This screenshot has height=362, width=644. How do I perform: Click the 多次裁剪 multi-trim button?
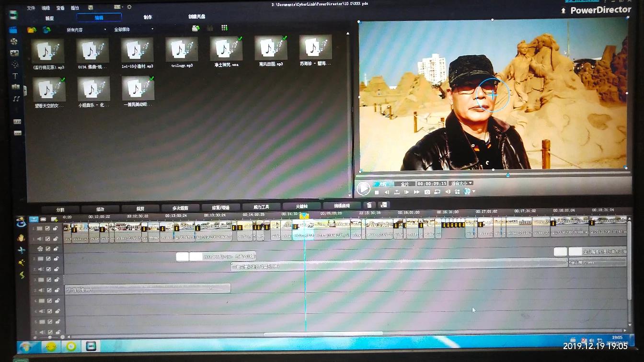pyautogui.click(x=181, y=208)
